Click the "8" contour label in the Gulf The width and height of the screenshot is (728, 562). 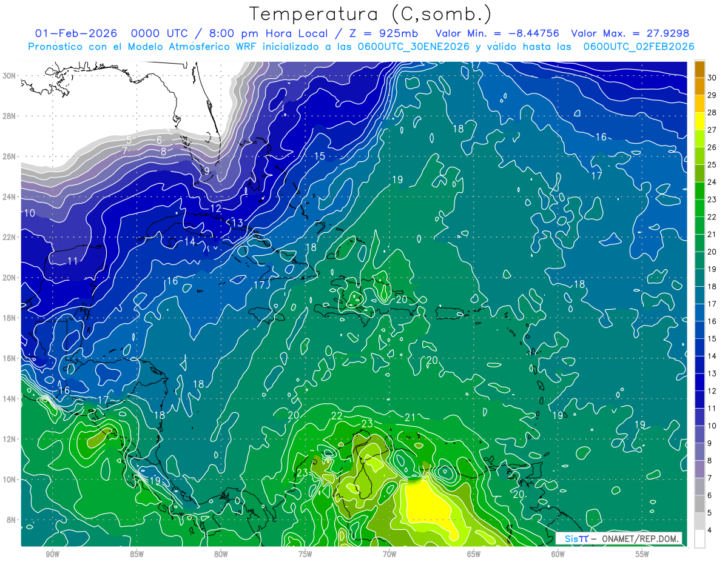tap(163, 152)
